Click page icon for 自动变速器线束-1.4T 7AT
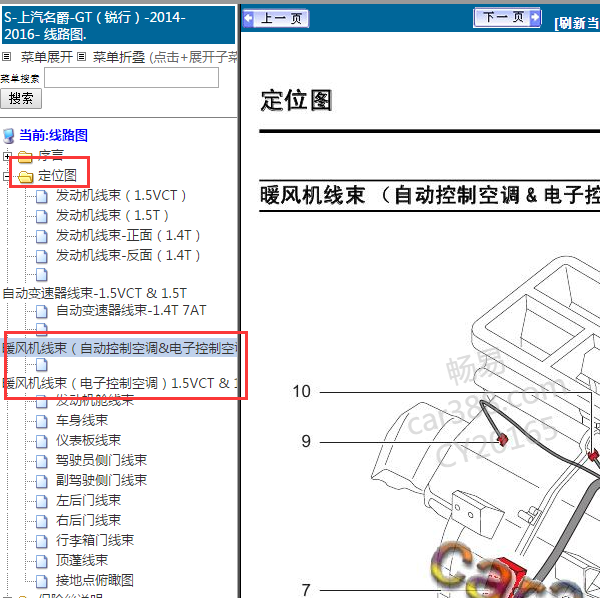This screenshot has width=600, height=598. pyautogui.click(x=41, y=311)
